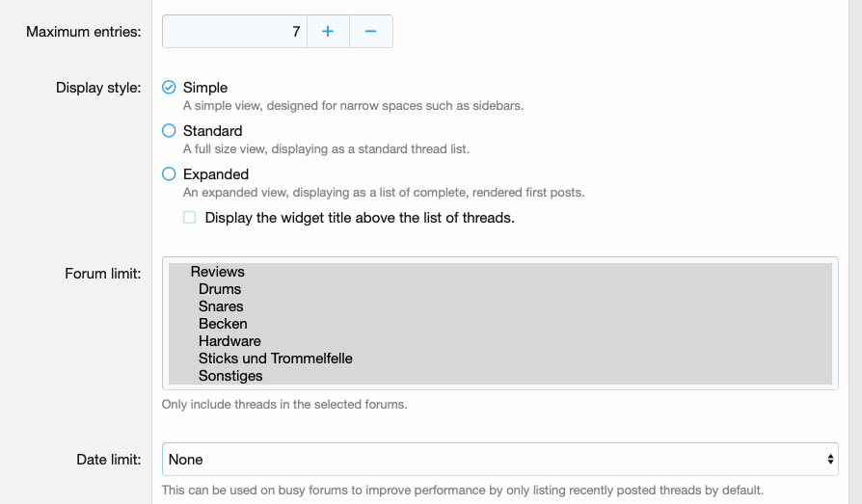Image resolution: width=862 pixels, height=504 pixels.
Task: Choose Snares in the forum limit list
Action: (x=221, y=306)
